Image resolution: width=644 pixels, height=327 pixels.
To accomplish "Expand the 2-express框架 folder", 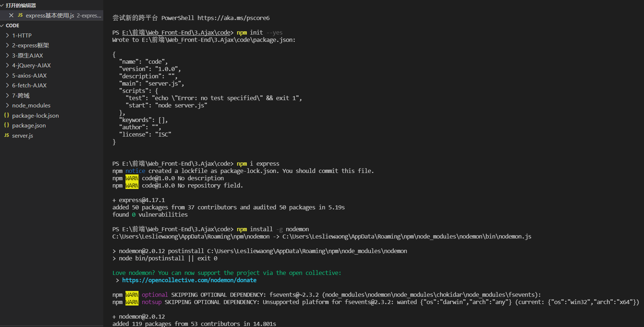I will point(30,46).
